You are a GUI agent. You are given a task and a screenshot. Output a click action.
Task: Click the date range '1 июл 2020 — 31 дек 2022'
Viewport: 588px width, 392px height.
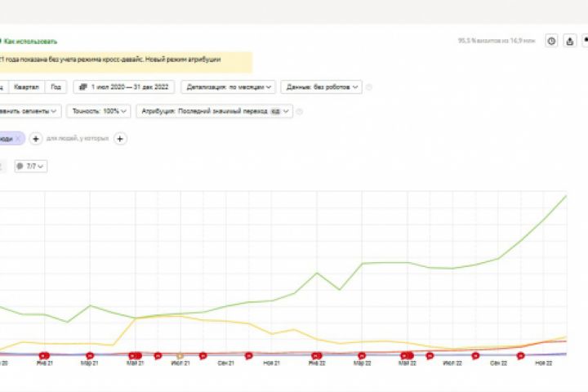click(130, 87)
